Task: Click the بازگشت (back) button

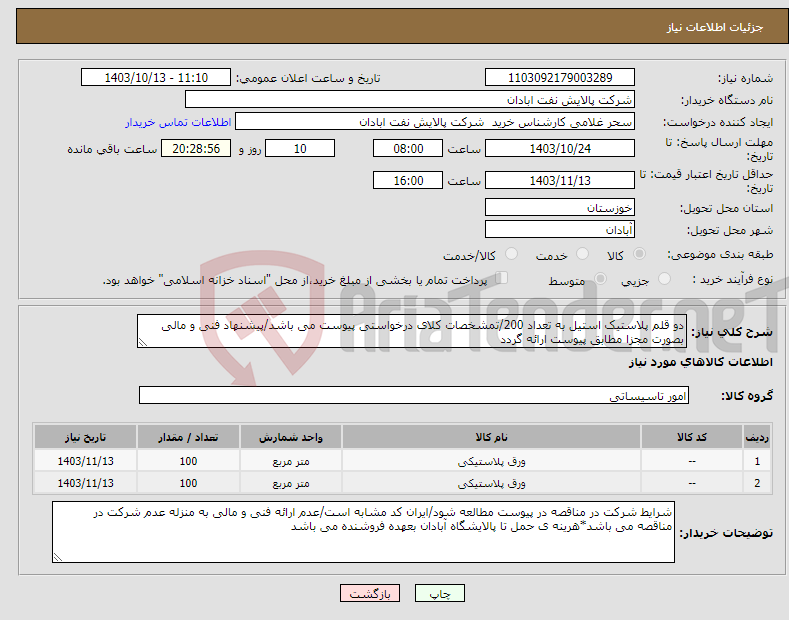Action: (x=370, y=593)
